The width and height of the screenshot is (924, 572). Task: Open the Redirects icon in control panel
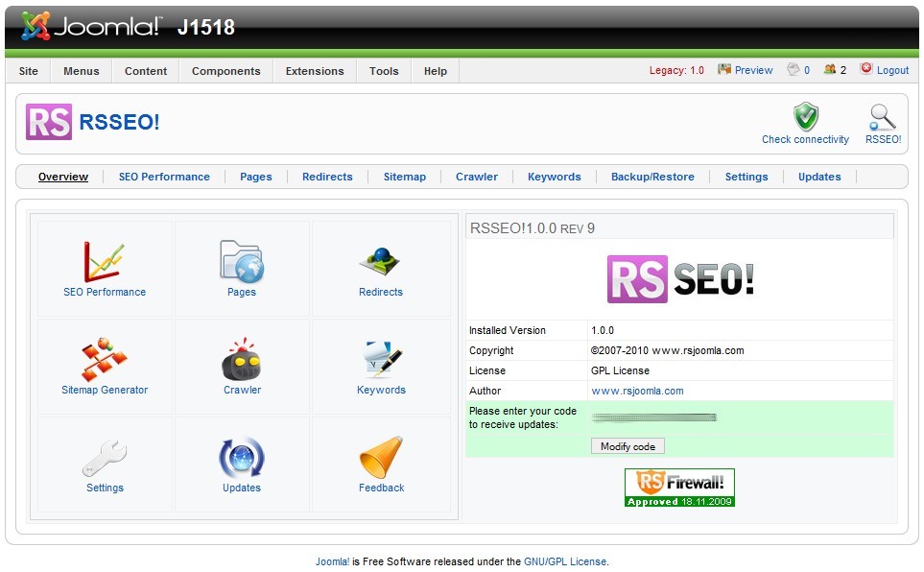[x=380, y=262]
